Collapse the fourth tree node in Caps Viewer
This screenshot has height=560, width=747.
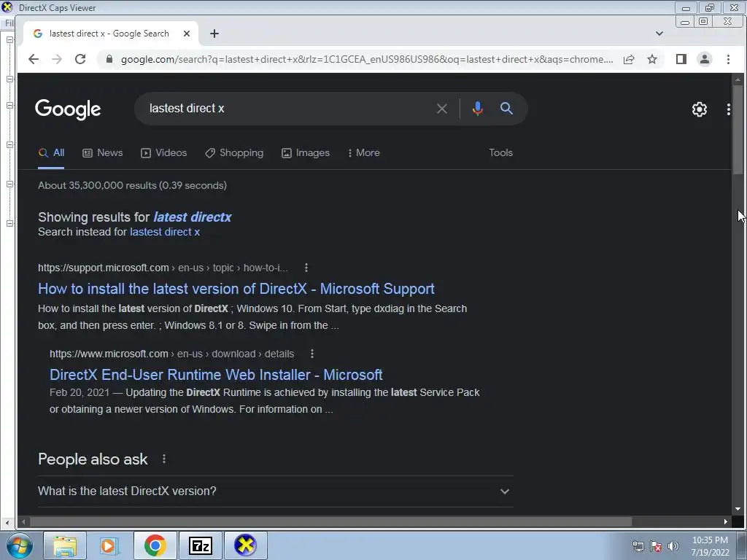(x=9, y=145)
